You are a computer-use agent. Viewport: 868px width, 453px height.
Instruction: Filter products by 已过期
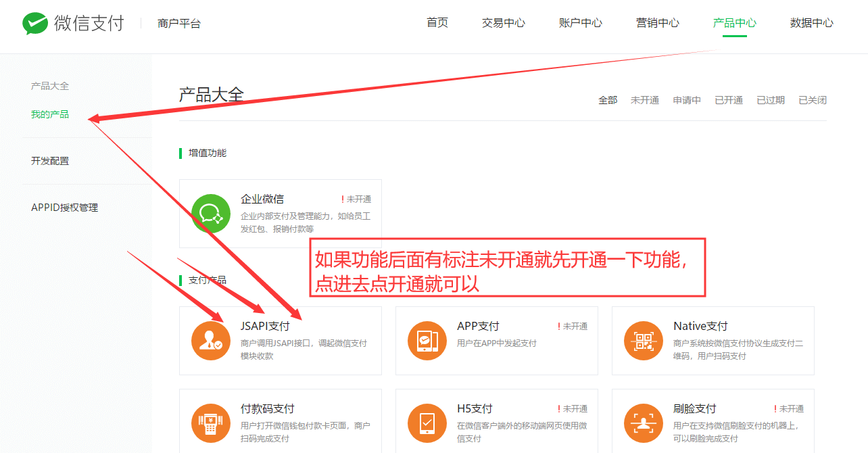771,100
